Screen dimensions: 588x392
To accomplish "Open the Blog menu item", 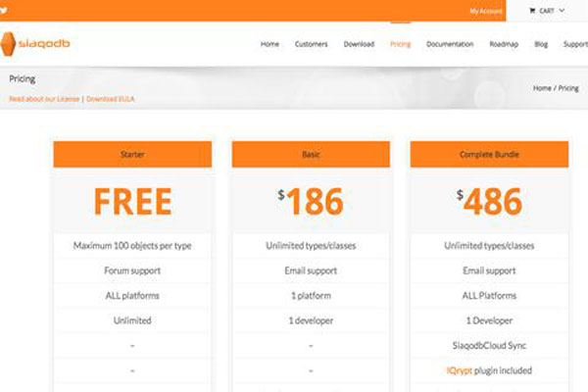I will tap(541, 44).
